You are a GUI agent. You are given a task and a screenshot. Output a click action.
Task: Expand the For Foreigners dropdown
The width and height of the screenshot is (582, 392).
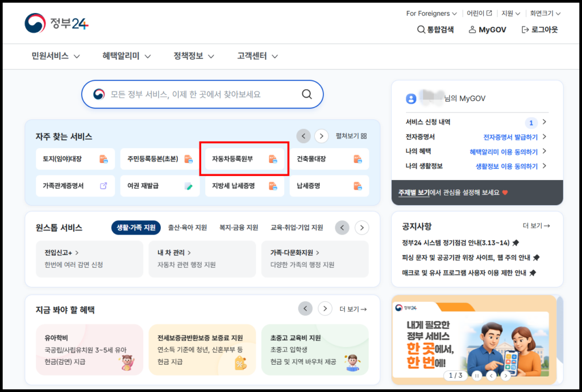tap(431, 12)
